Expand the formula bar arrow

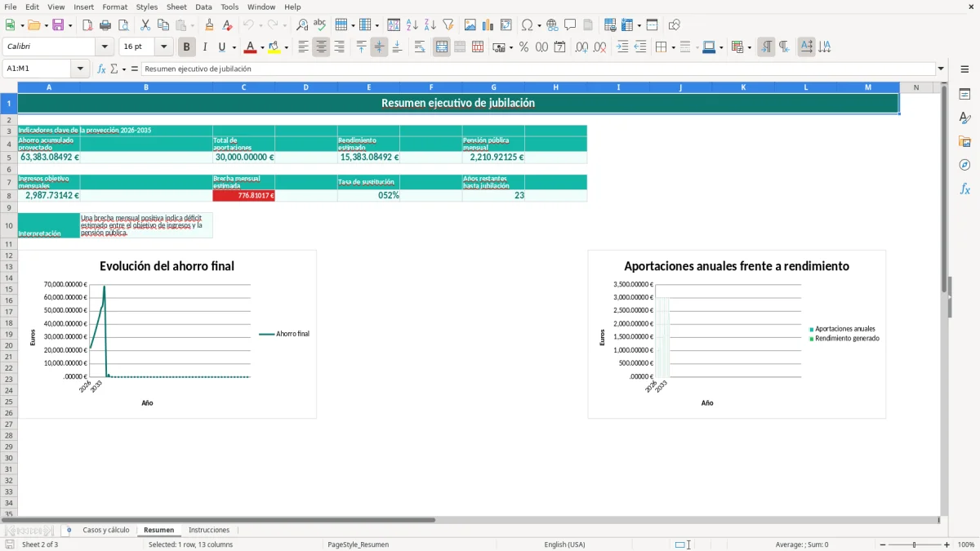coord(941,69)
